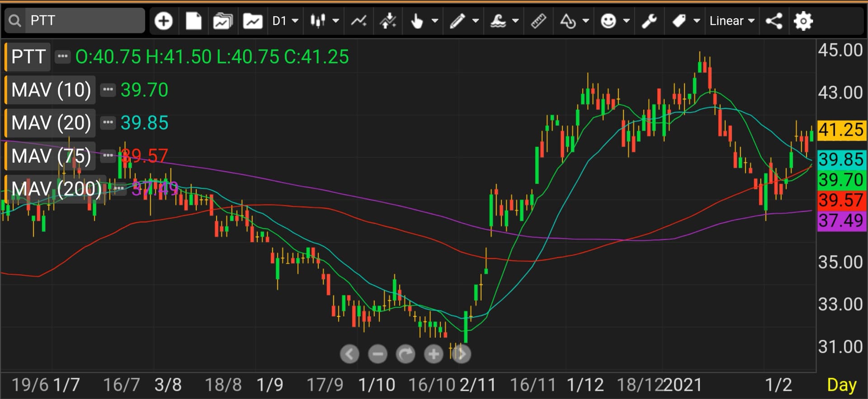Click the purple 37.49 price axis tag
The height and width of the screenshot is (399, 868).
842,221
